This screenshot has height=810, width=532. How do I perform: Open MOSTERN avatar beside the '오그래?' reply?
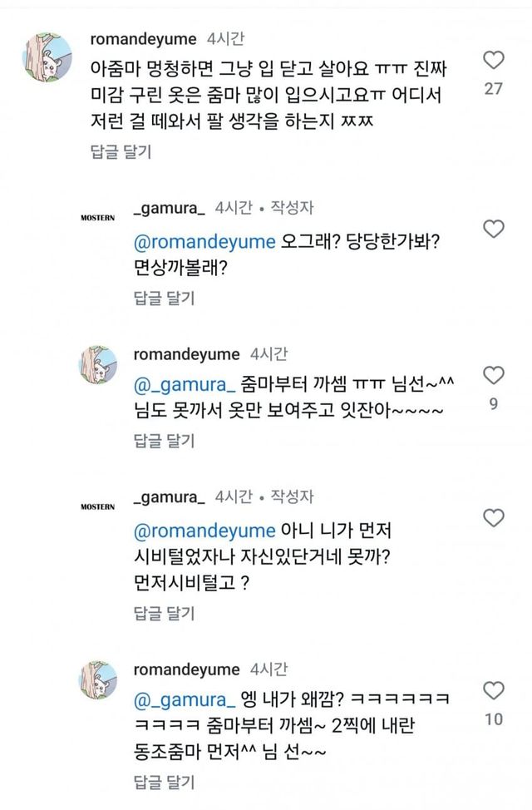point(97,217)
